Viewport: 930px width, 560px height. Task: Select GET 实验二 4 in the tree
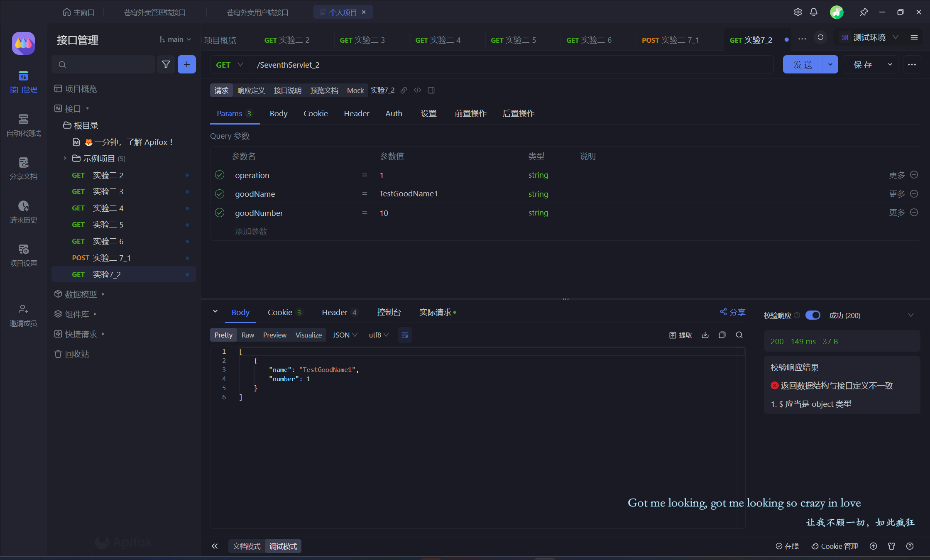pos(124,208)
